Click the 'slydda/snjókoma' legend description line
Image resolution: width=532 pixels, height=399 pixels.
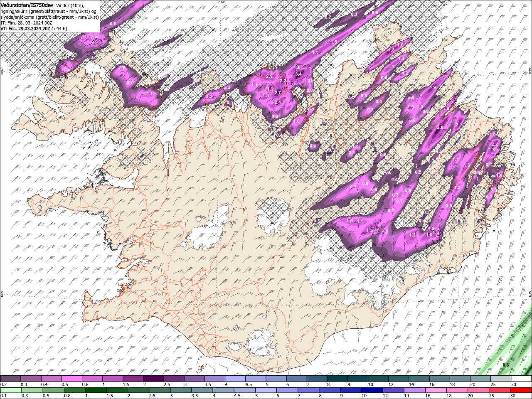click(49, 17)
